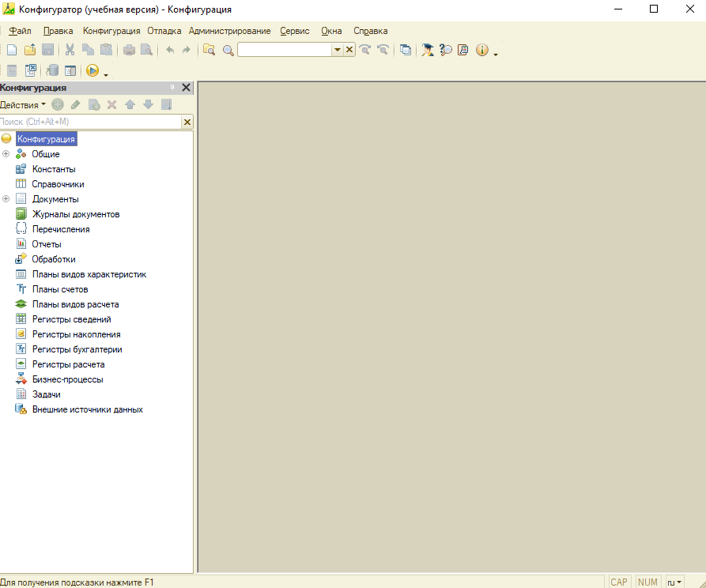Open the Справка menu

370,31
